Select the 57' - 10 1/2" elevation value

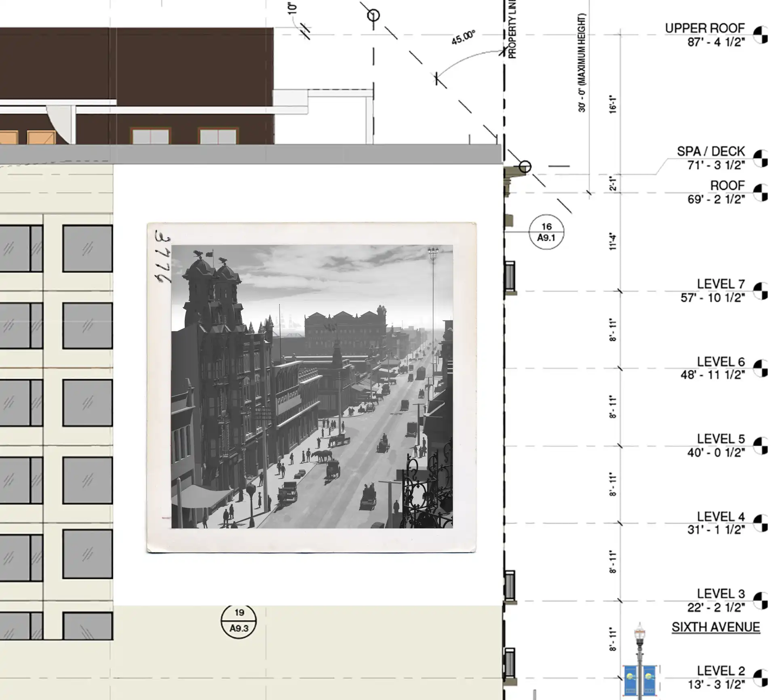click(x=713, y=298)
